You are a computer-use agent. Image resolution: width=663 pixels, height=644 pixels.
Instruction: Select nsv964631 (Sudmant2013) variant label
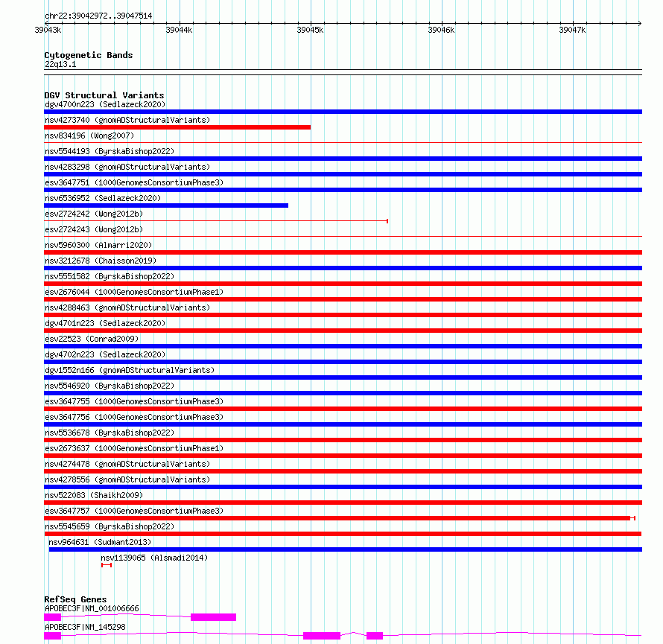(x=100, y=542)
